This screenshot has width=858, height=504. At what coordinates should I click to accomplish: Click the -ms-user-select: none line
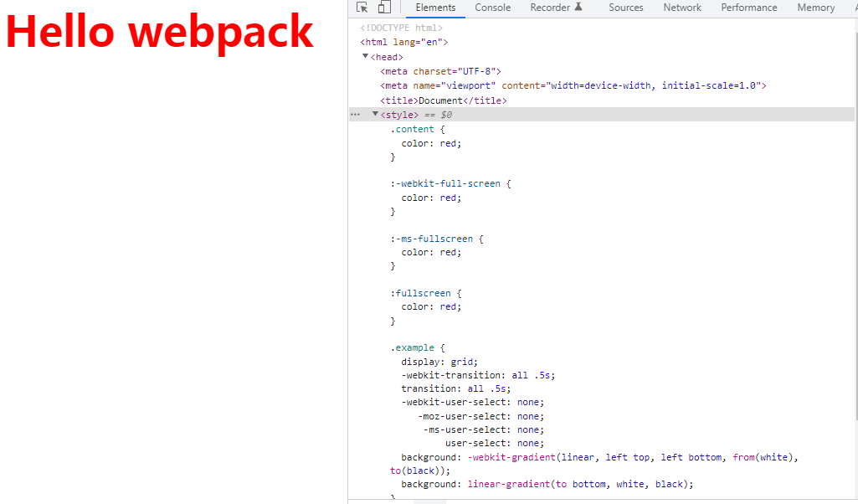484,430
